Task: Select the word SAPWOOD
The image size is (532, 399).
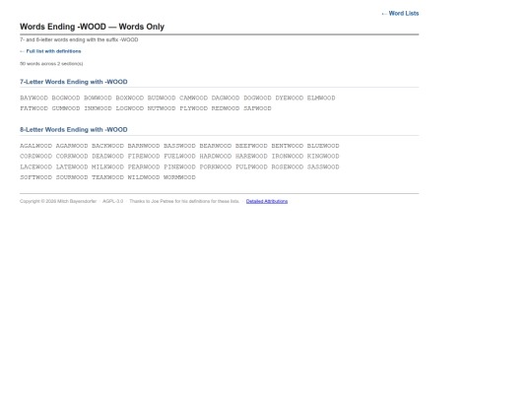Action: 257,108
